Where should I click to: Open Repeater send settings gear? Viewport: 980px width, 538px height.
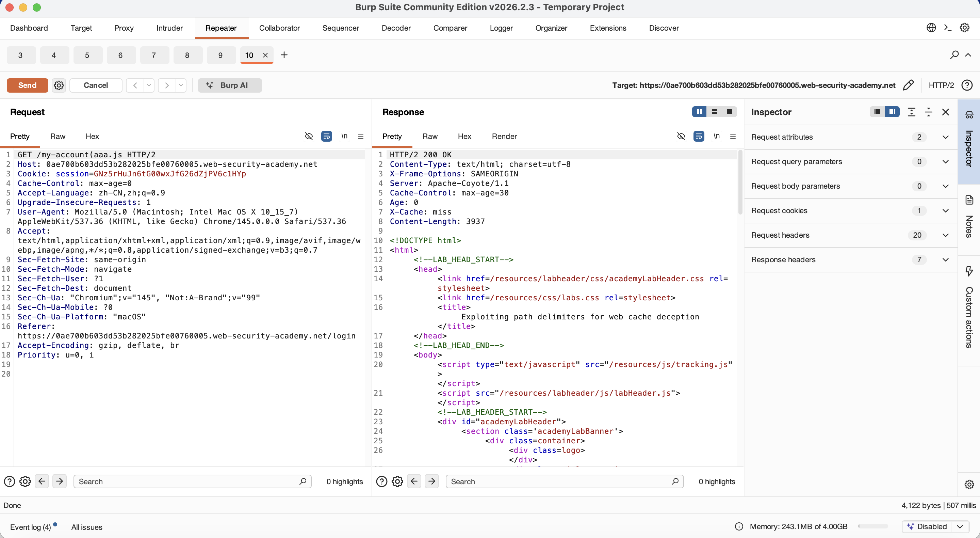(59, 85)
